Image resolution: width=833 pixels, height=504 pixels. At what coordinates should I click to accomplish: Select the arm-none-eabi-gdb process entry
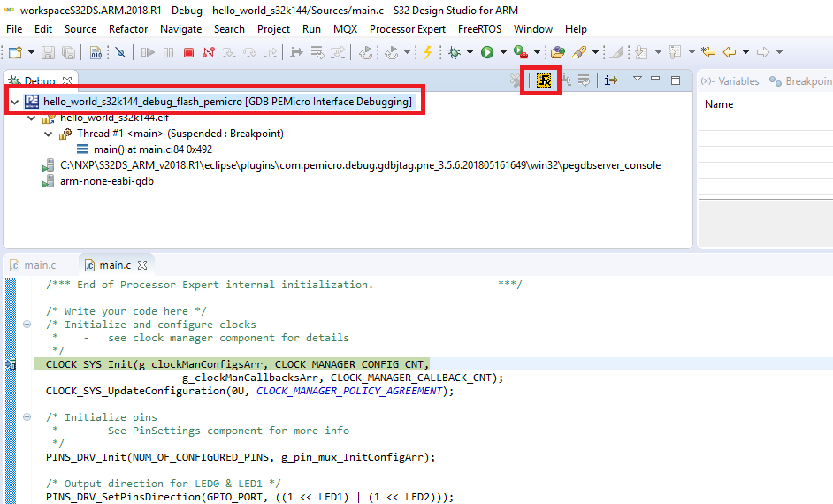click(x=98, y=181)
